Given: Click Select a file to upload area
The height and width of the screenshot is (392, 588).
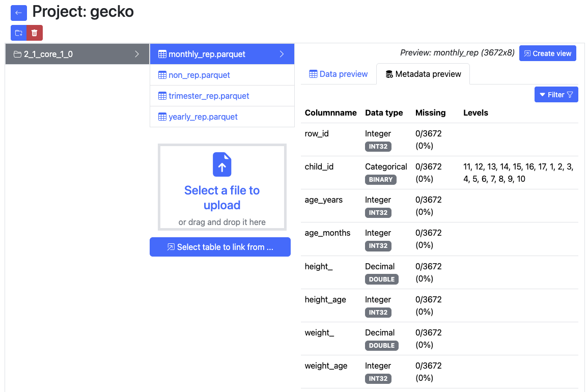Looking at the screenshot, I should pos(222,198).
